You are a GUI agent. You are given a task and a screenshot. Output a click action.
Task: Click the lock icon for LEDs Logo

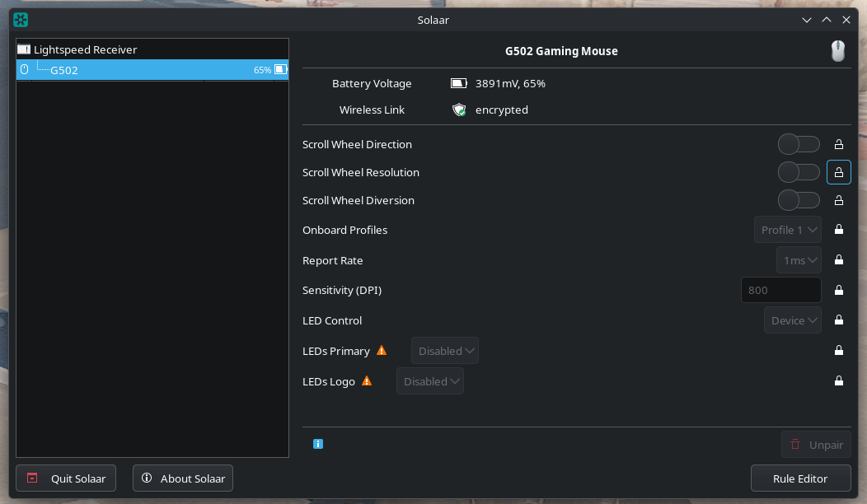(x=839, y=381)
